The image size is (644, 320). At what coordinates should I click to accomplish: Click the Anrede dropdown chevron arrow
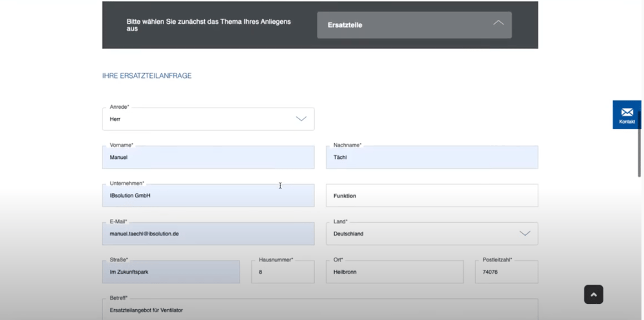point(301,118)
